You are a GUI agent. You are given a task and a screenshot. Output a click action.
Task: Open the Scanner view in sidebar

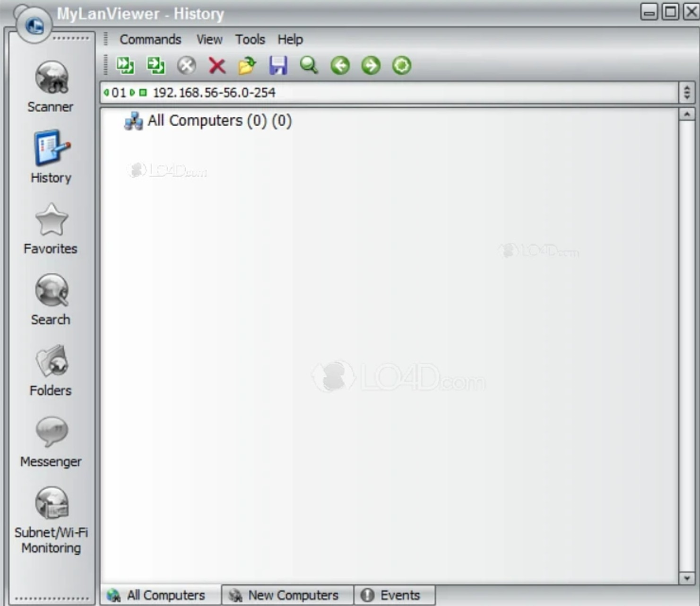(x=51, y=87)
